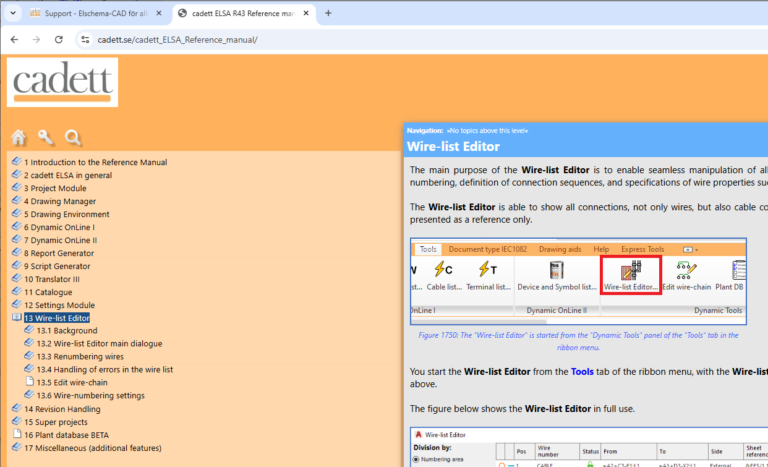Image resolution: width=768 pixels, height=467 pixels.
Task: Click book icon beside 2 cadett ELSA in general
Action: (17, 174)
